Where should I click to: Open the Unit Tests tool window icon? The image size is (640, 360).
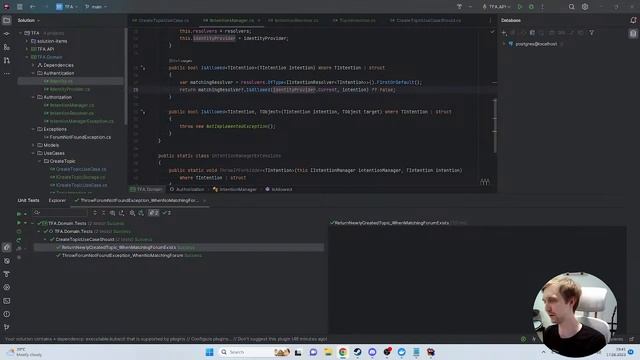pyautogui.click(x=7, y=247)
